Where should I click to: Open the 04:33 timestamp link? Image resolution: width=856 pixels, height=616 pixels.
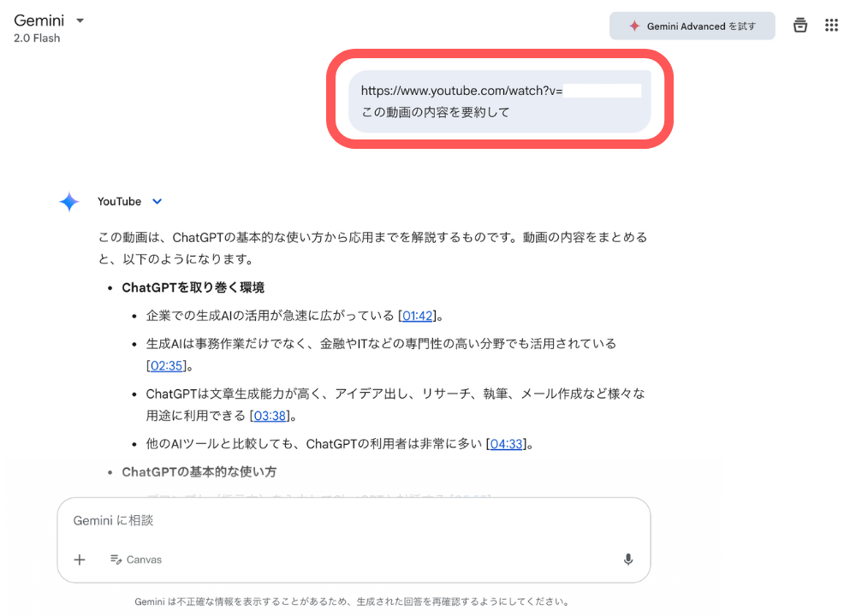506,444
